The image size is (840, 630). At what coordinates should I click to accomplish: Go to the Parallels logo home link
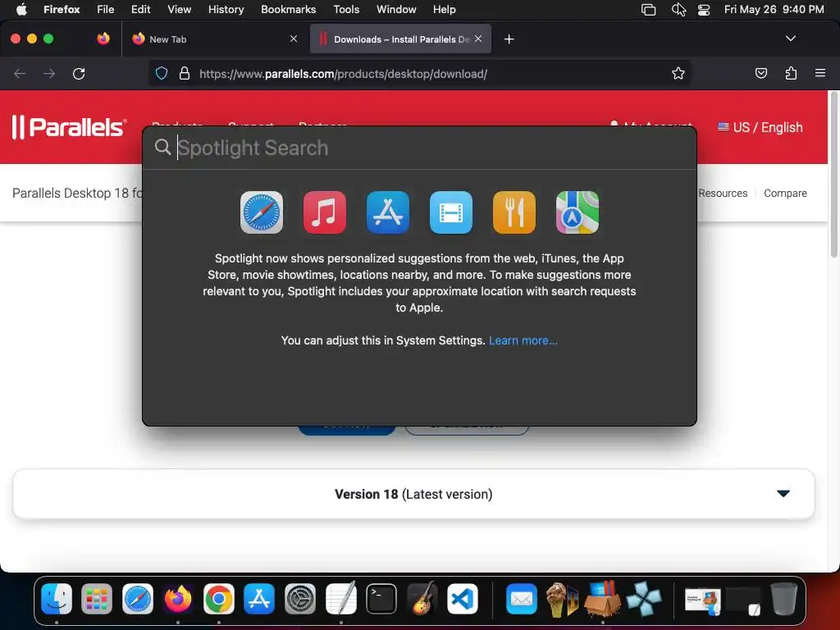tap(69, 127)
